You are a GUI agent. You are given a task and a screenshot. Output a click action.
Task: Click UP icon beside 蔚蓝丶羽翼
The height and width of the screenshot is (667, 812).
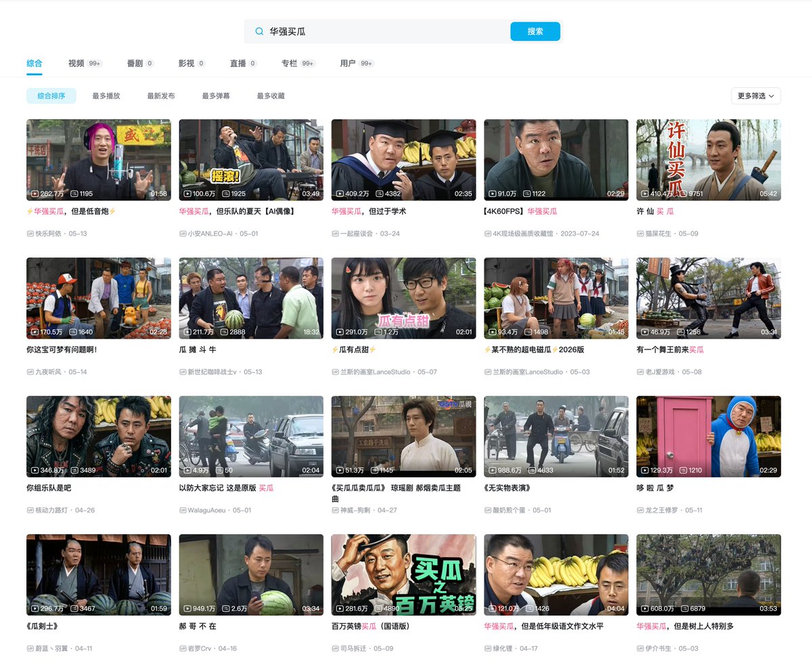pyautogui.click(x=30, y=648)
